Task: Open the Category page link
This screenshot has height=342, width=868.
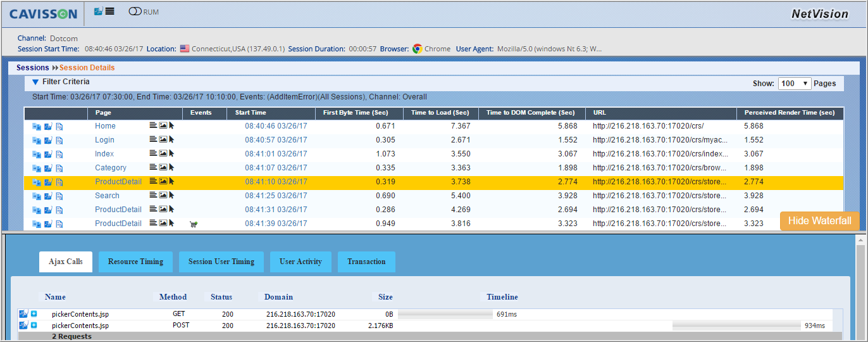Action: click(111, 168)
